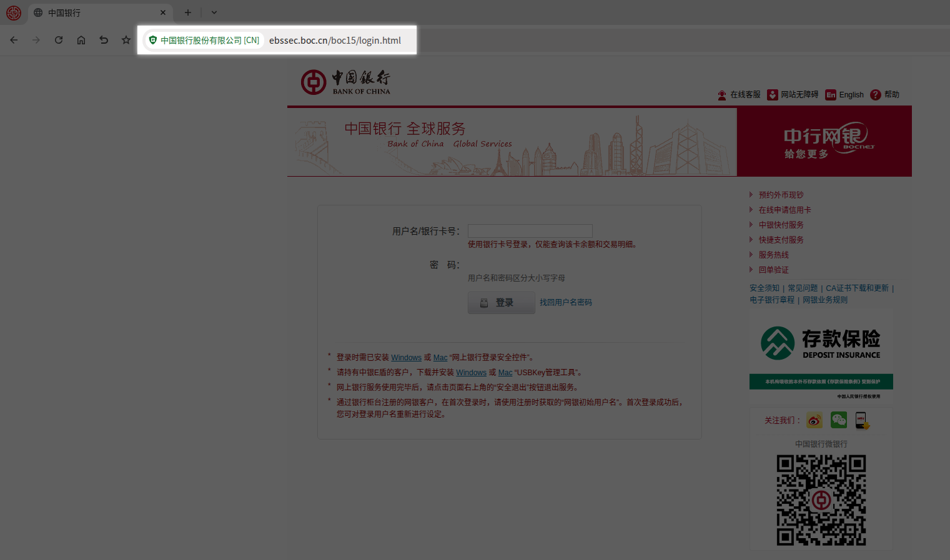Switch the site language to English
The height and width of the screenshot is (560, 950).
point(844,95)
